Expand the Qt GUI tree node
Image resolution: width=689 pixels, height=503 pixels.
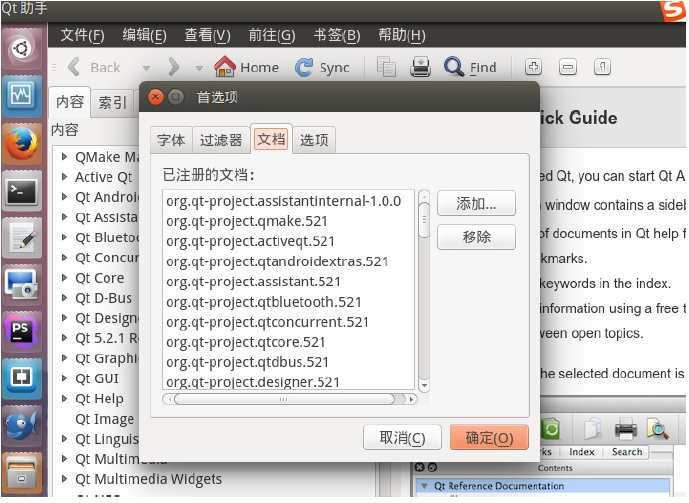click(65, 378)
